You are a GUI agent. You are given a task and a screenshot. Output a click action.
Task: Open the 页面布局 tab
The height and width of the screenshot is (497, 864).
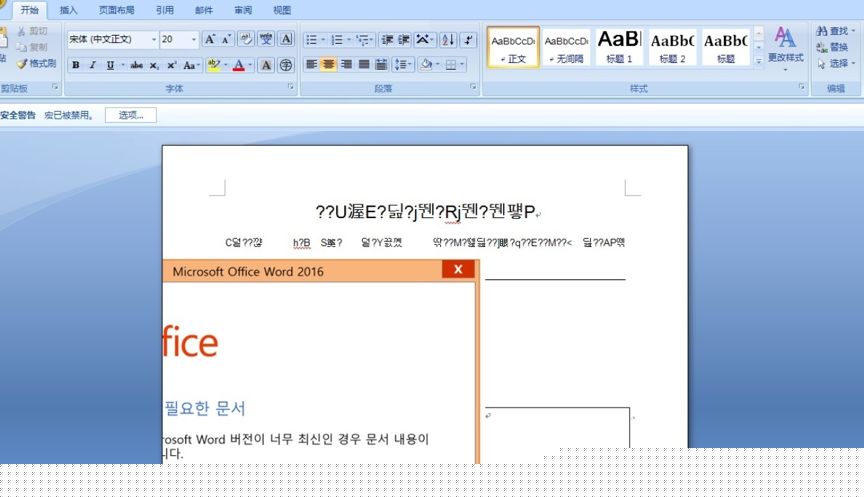click(117, 10)
